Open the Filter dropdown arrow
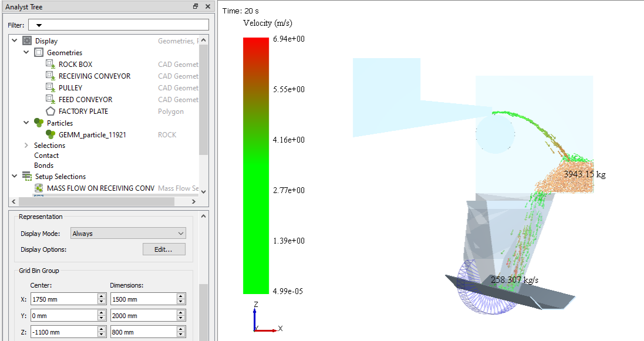The height and width of the screenshot is (341, 644). point(39,25)
